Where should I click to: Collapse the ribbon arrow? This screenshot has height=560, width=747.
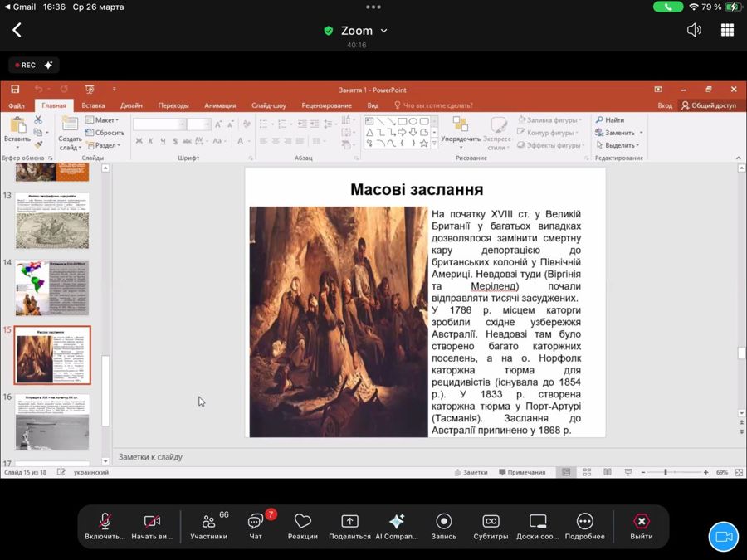[739, 158]
